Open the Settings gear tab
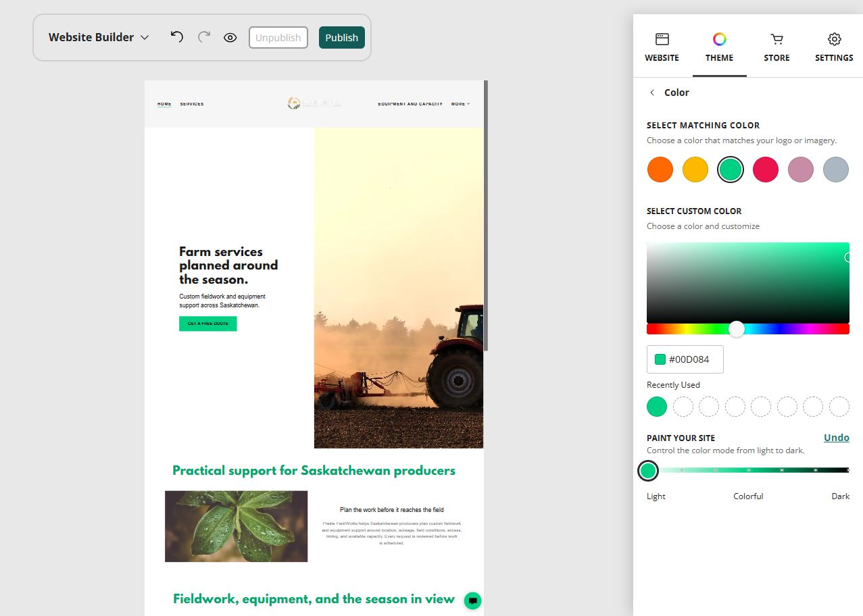The image size is (863, 616). pos(834,47)
